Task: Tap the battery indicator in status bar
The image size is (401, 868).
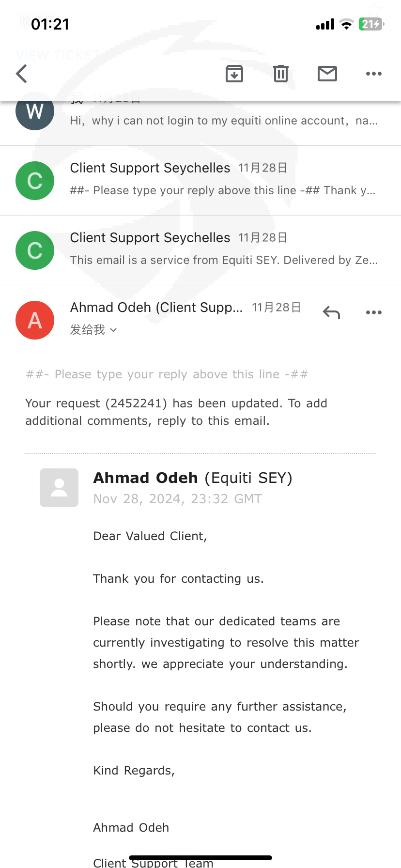Action: (x=371, y=24)
